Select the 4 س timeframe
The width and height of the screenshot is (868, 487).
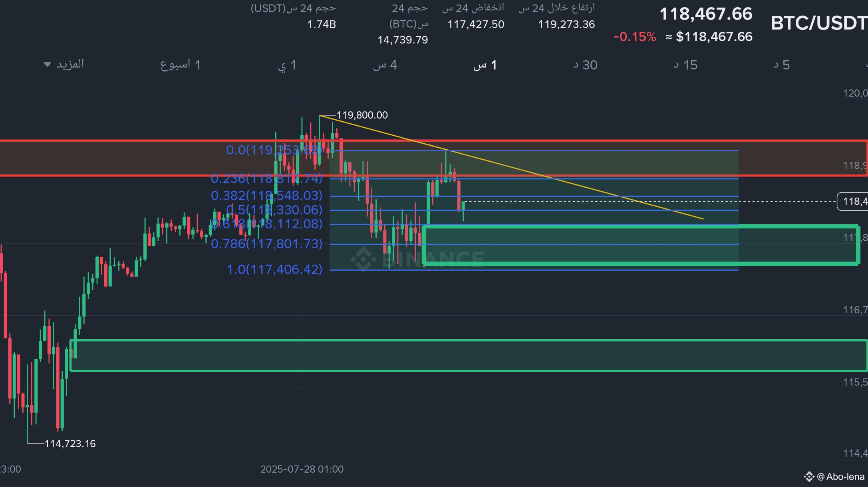(385, 65)
